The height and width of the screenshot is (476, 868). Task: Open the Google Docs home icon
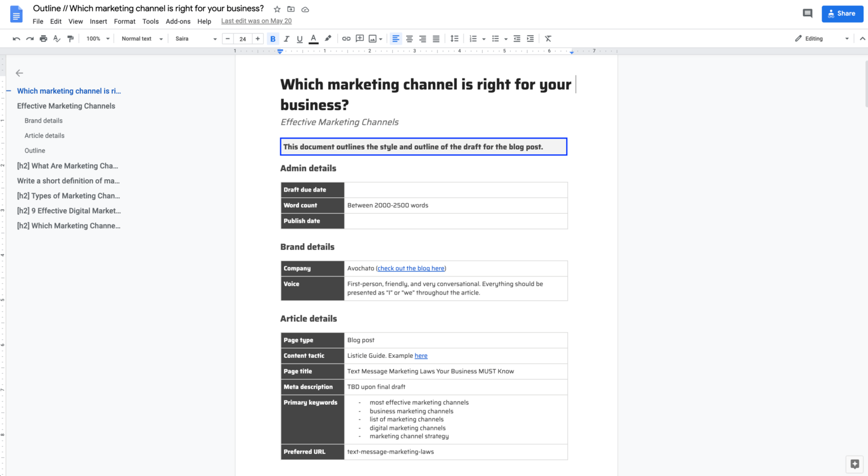click(x=16, y=14)
